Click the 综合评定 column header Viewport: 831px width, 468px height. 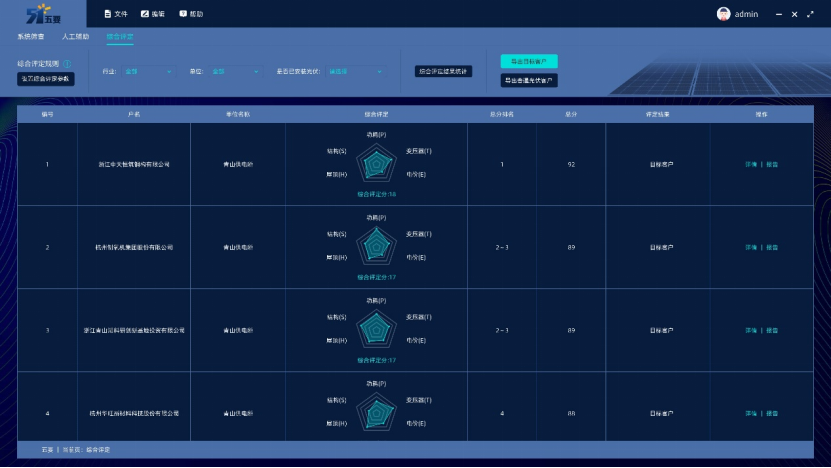pos(376,114)
